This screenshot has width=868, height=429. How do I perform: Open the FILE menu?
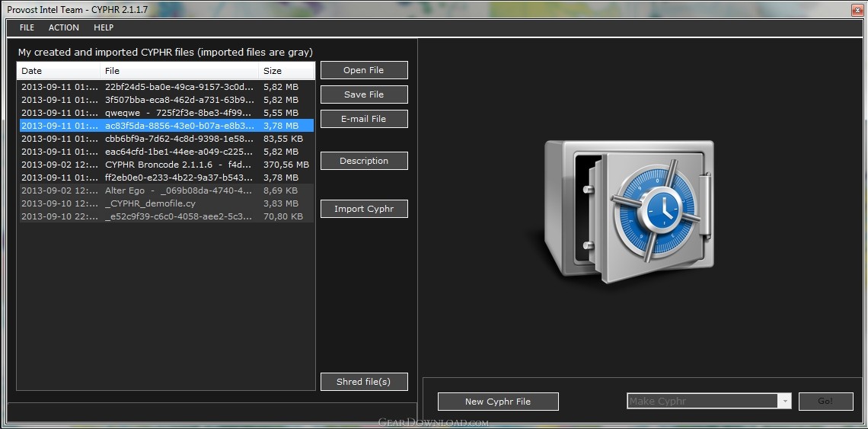[x=27, y=27]
